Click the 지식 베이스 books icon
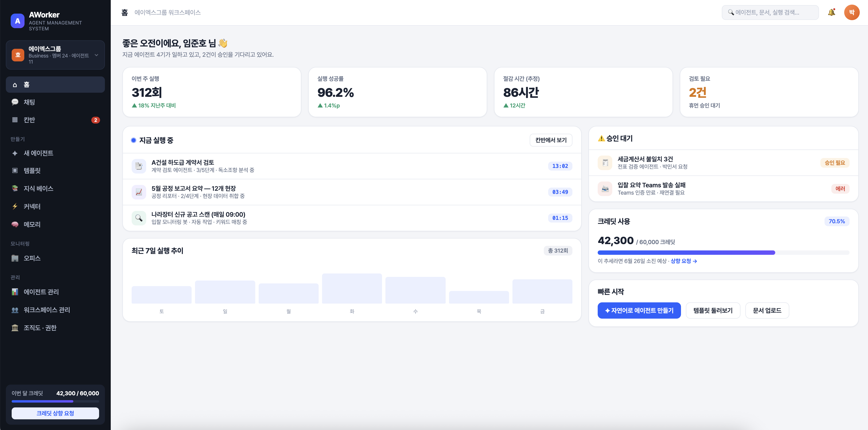Image resolution: width=868 pixels, height=430 pixels. pos(15,189)
